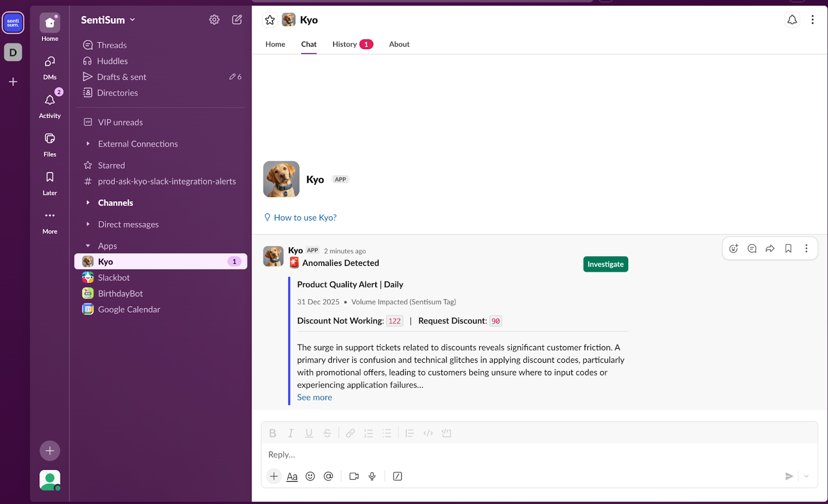Toggle italic formatting

(291, 433)
